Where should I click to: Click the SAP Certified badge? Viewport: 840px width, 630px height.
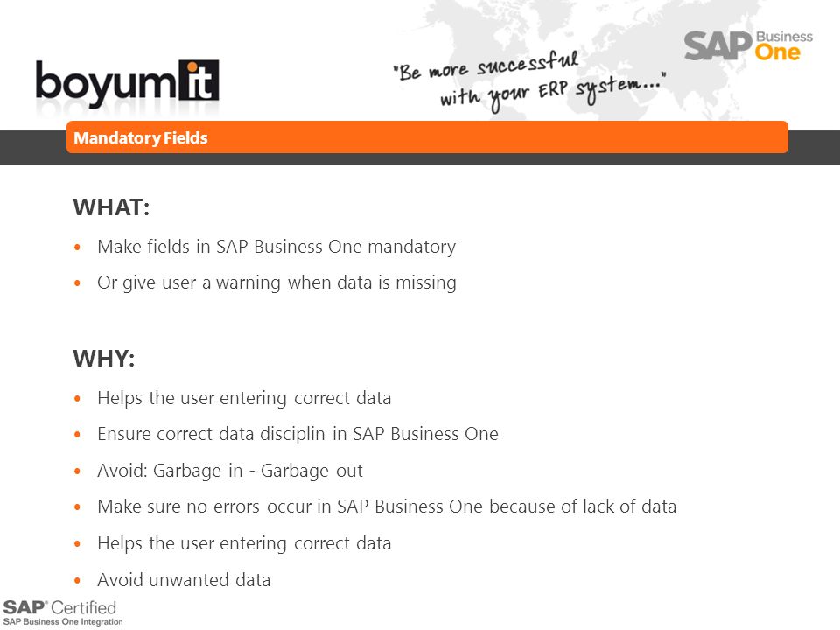point(63,612)
